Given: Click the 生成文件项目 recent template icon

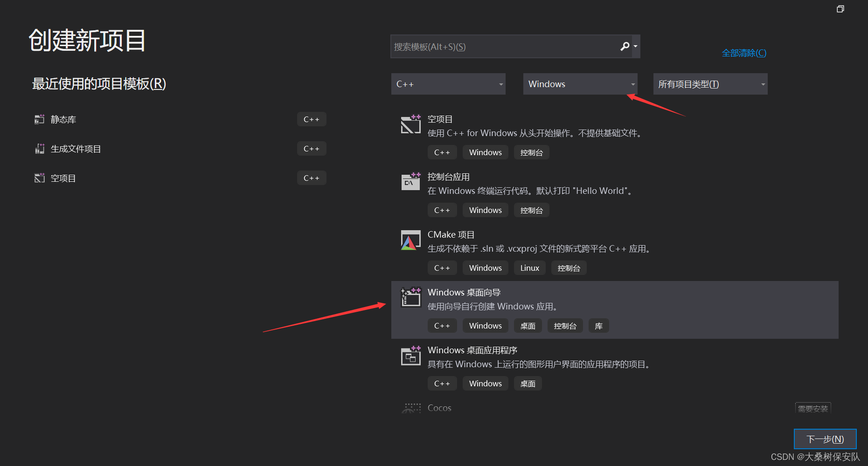Looking at the screenshot, I should (x=40, y=149).
